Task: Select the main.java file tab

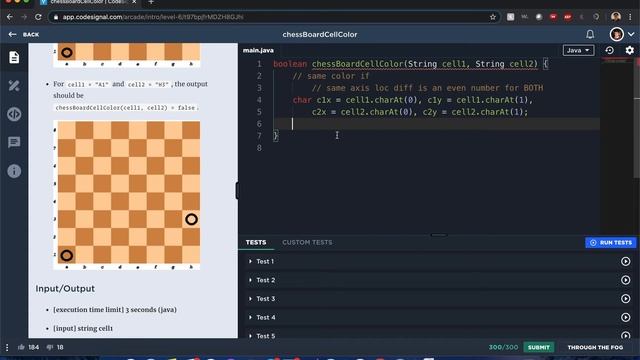Action: click(x=258, y=50)
